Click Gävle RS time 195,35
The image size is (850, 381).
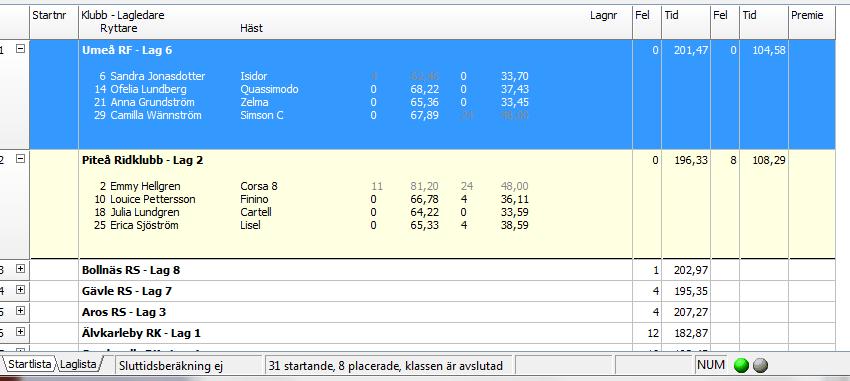click(x=691, y=291)
